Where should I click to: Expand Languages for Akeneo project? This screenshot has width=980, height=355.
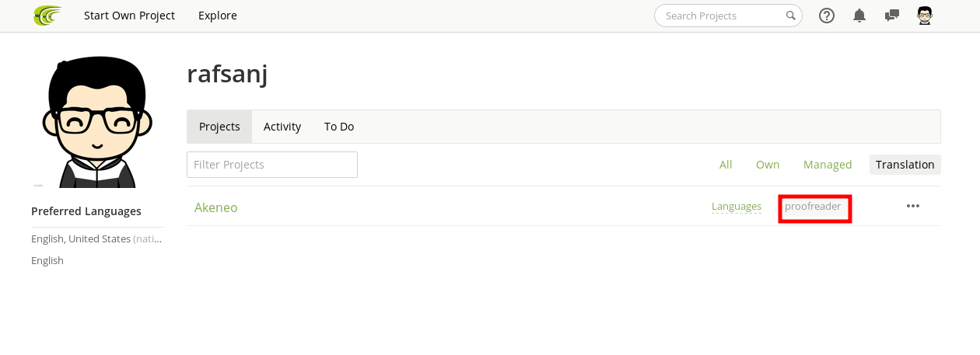(737, 207)
